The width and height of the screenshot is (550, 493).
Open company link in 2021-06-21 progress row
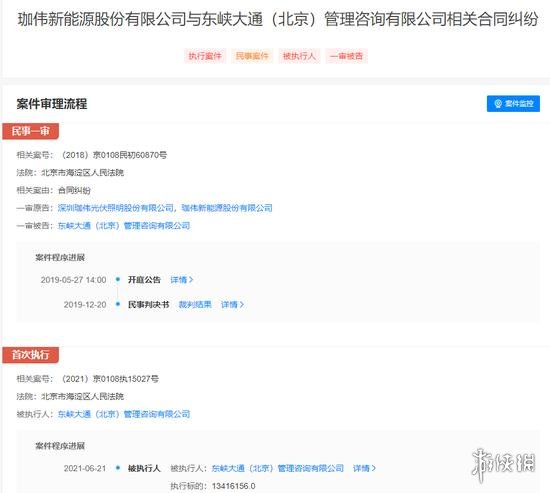(277, 468)
